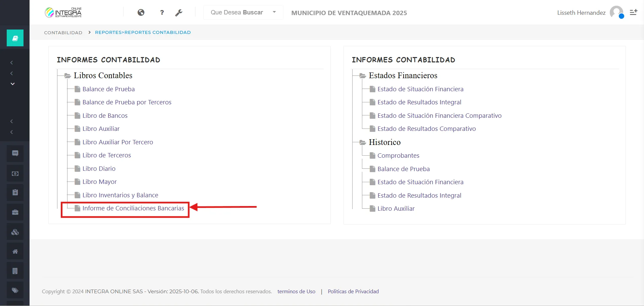The height and width of the screenshot is (306, 644).
Task: Open help via the question mark icon
Action: coord(162,12)
